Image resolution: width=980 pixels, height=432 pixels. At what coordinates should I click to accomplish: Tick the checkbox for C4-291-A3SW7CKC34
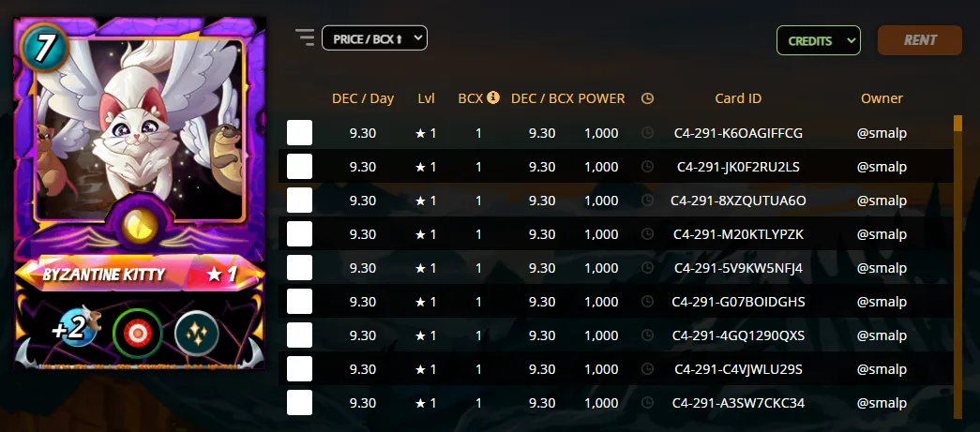tap(299, 403)
